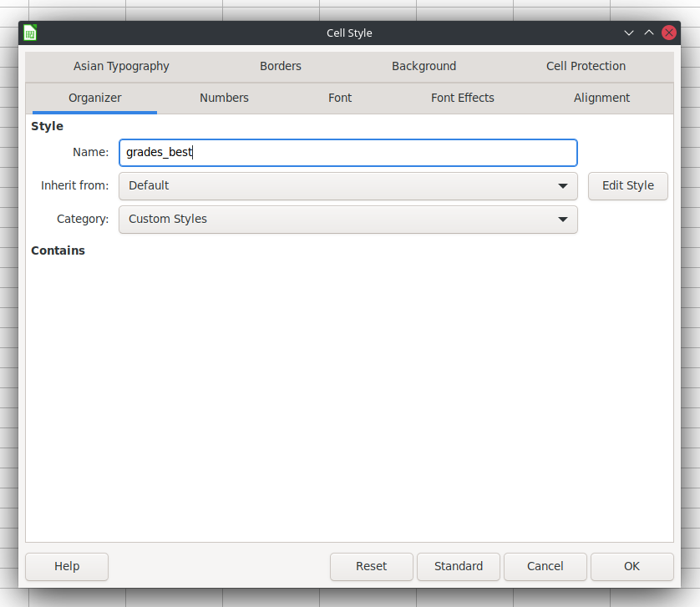
Task: Open the Asian Typography tab
Action: point(121,66)
